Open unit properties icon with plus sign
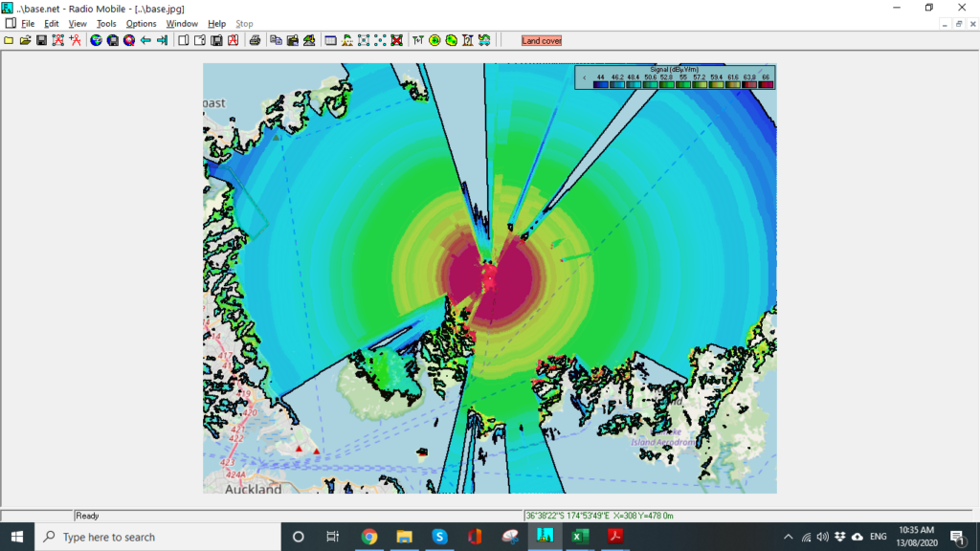The width and height of the screenshot is (980, 551). 75,40
